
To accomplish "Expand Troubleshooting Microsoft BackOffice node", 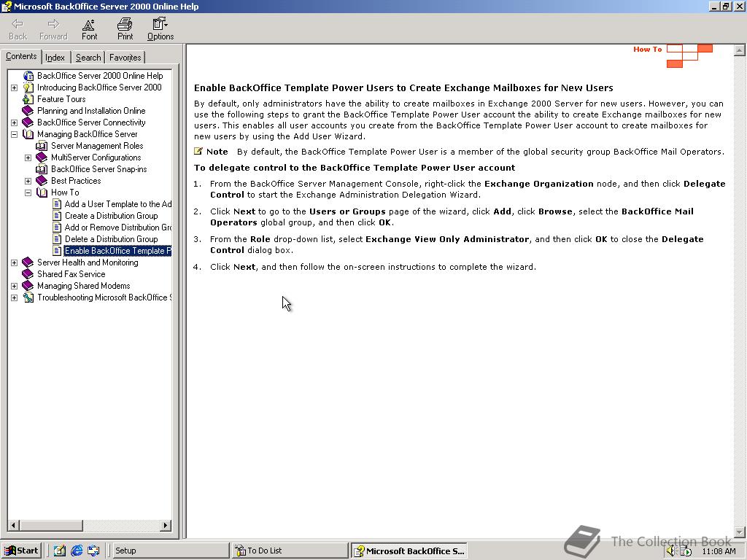I will click(15, 297).
